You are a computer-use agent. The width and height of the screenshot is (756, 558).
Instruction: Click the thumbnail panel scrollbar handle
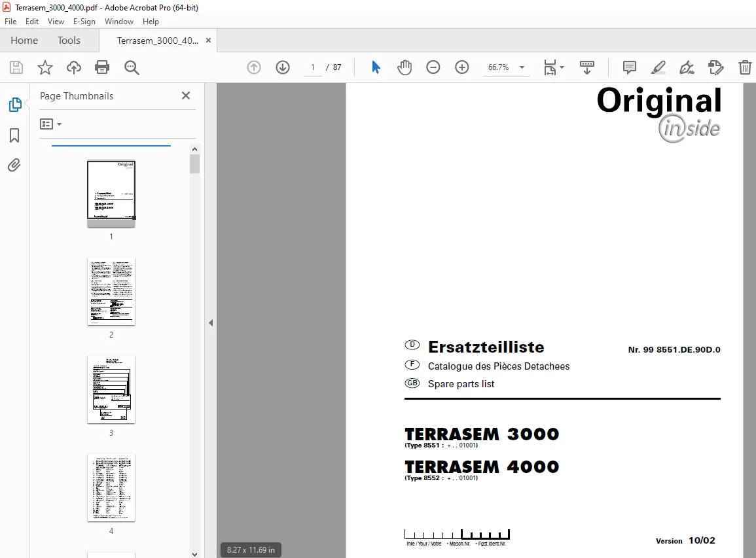[195, 164]
